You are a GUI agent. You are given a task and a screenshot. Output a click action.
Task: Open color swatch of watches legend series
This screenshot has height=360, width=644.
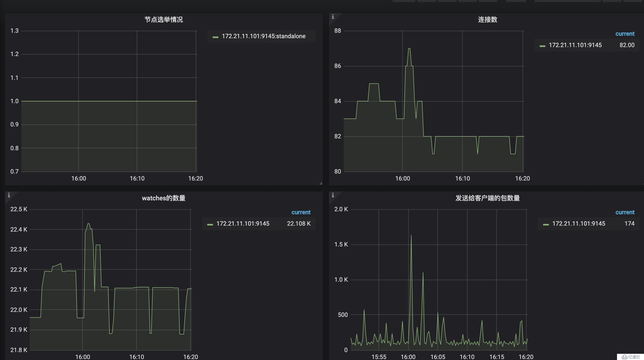pos(210,225)
